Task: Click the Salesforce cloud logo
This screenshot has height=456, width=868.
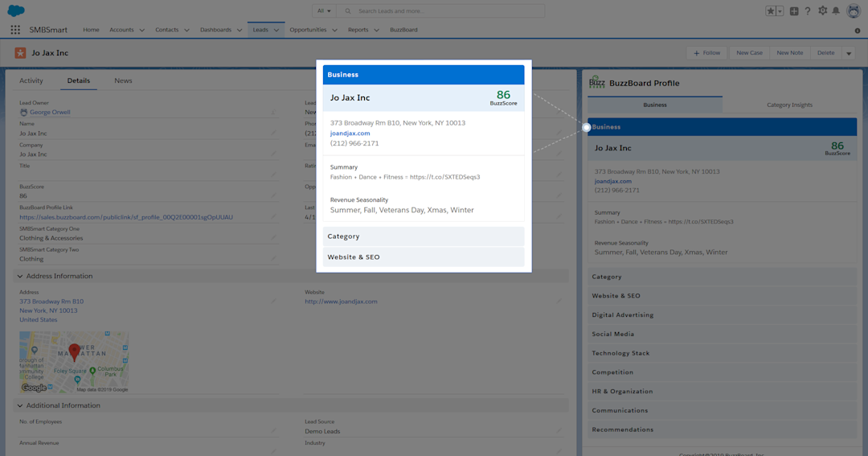Action: tap(16, 10)
